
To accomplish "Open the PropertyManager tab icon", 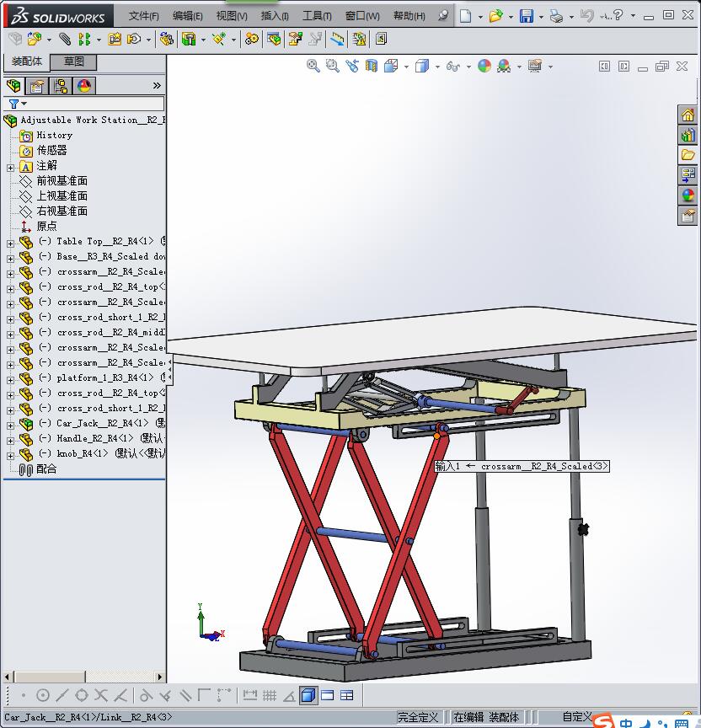I will tap(37, 86).
